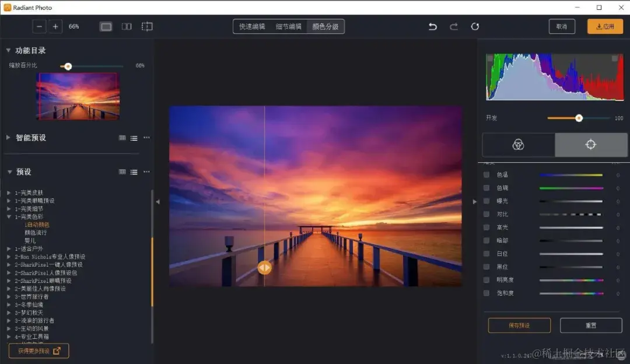Viewport: 630px width, 364px height.
Task: Open 智能预设 more options ellipsis
Action: [x=146, y=138]
